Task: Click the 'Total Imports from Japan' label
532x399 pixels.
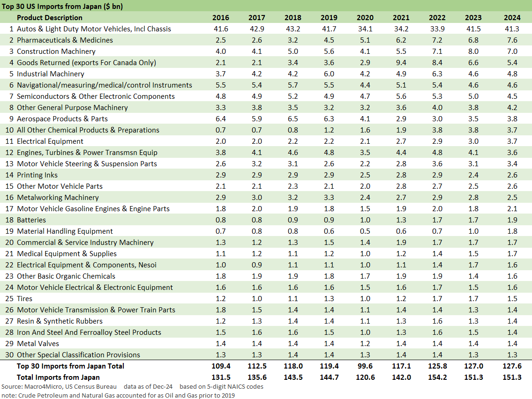Action: click(58, 377)
